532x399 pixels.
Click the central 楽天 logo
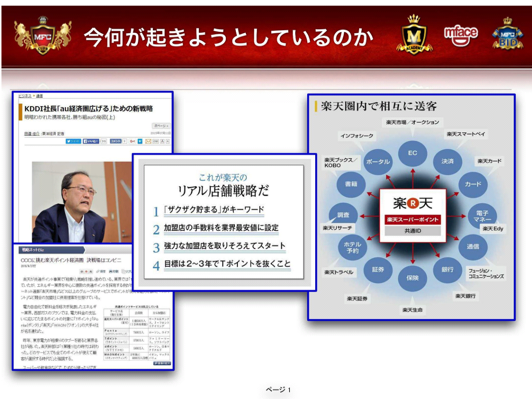(412, 203)
